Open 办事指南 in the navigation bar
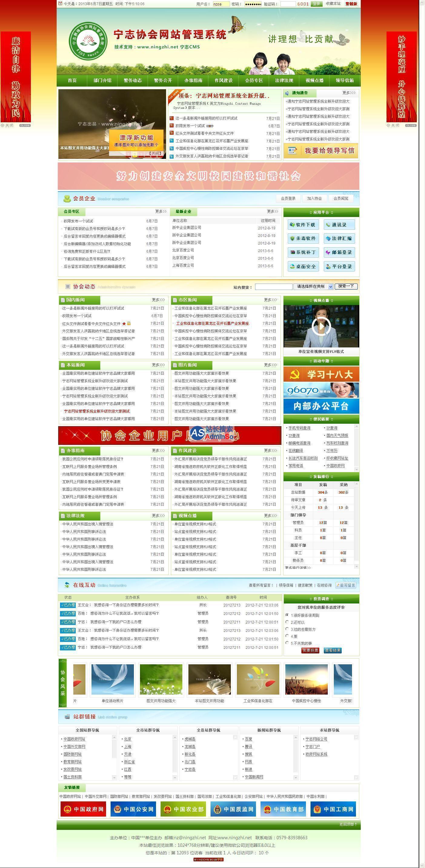This screenshot has width=425, height=868. tap(193, 81)
